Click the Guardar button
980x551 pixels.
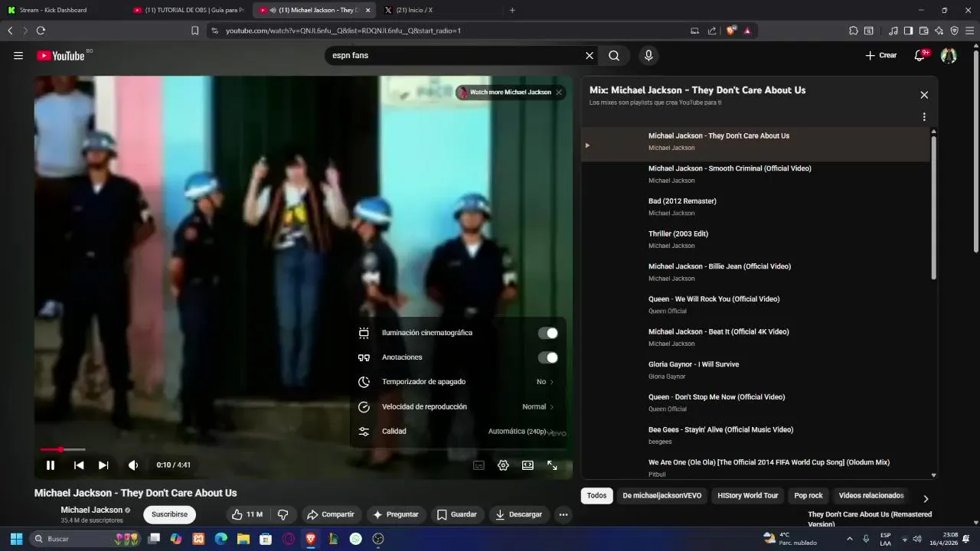click(456, 514)
